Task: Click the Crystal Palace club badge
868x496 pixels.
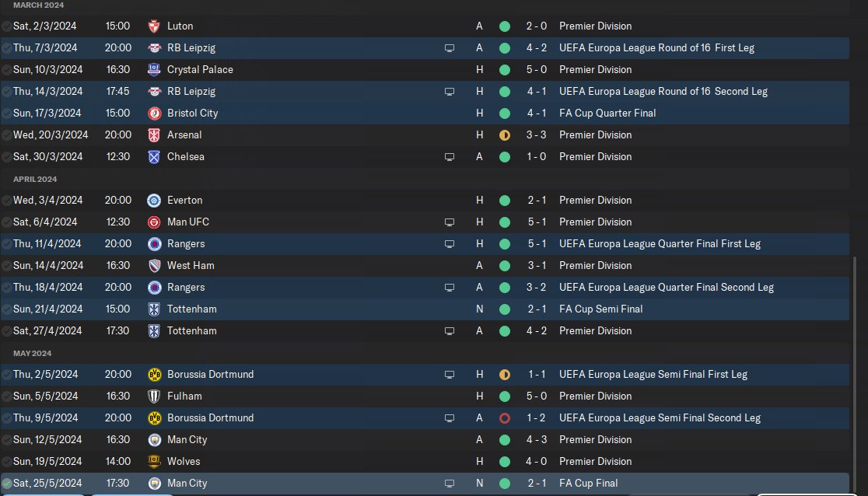Action: (153, 69)
